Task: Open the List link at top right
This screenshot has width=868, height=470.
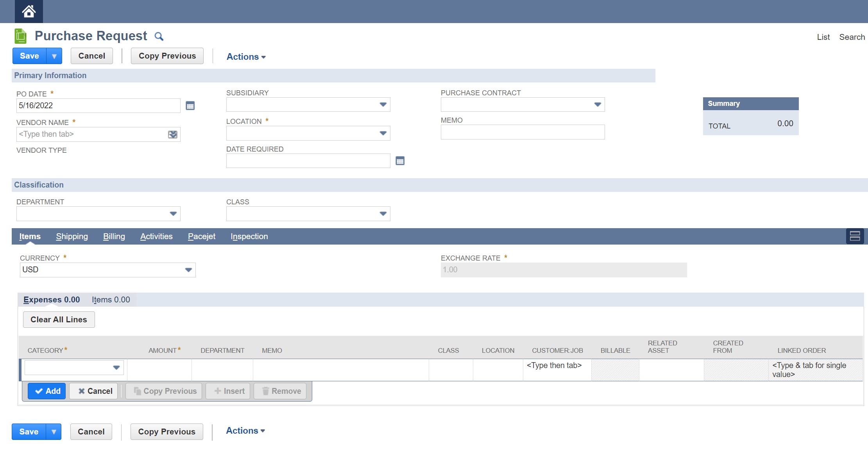Action: 823,37
